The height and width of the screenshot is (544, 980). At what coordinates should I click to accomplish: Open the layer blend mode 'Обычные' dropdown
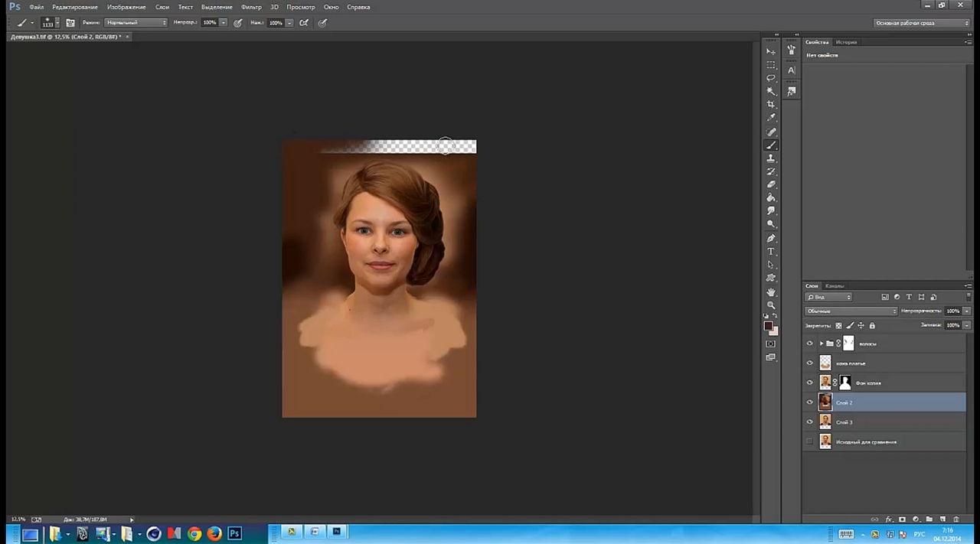click(851, 311)
